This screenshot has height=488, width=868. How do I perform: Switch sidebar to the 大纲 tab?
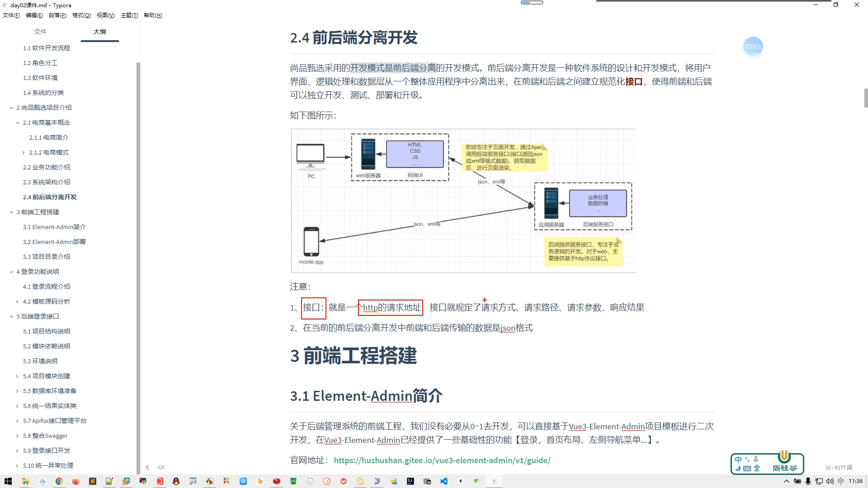tap(100, 32)
